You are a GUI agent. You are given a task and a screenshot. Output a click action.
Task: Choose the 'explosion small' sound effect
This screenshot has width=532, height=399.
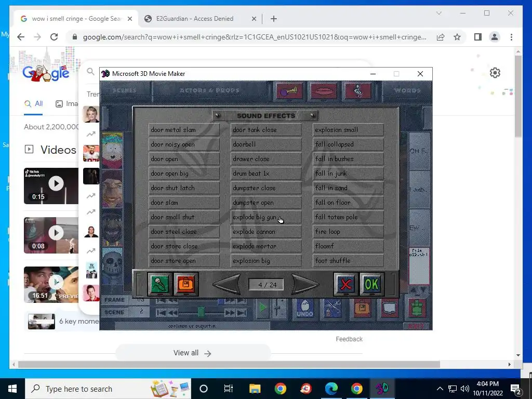349,129
